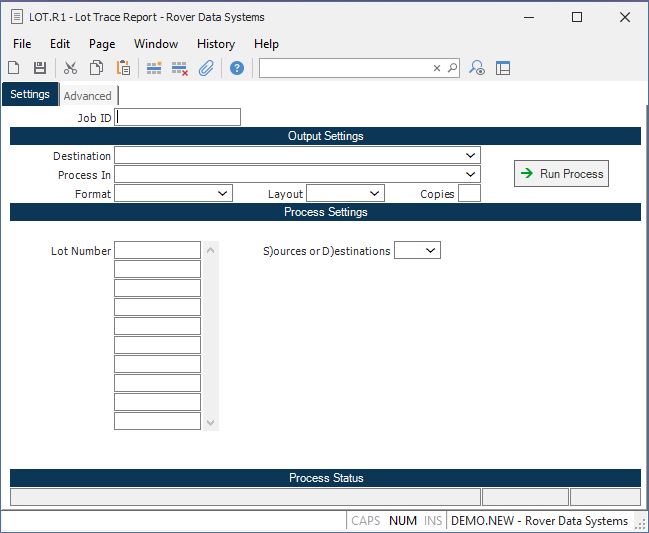The image size is (649, 533).
Task: Click the Copy icon in toolbar
Action: tap(97, 68)
